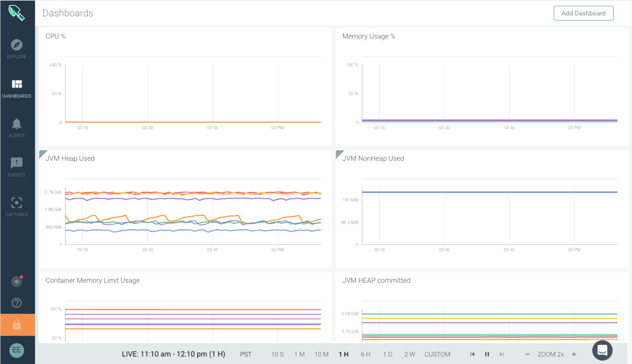Choose the CUSTOM time range option

[437, 354]
